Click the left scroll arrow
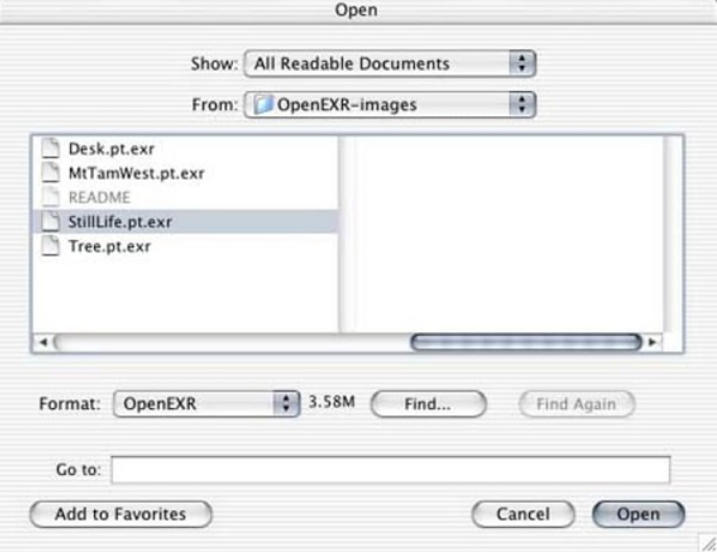Viewport: 717px width, 552px height. click(43, 342)
